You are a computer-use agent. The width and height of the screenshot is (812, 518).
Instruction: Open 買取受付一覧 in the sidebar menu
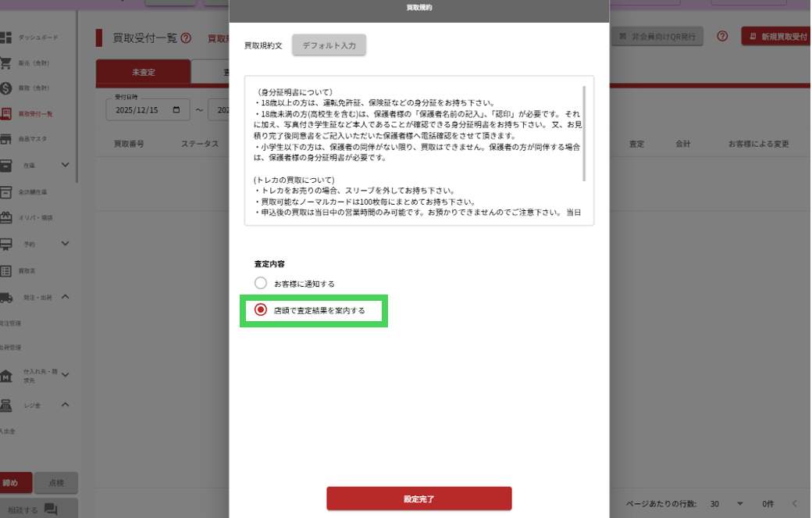pos(35,114)
